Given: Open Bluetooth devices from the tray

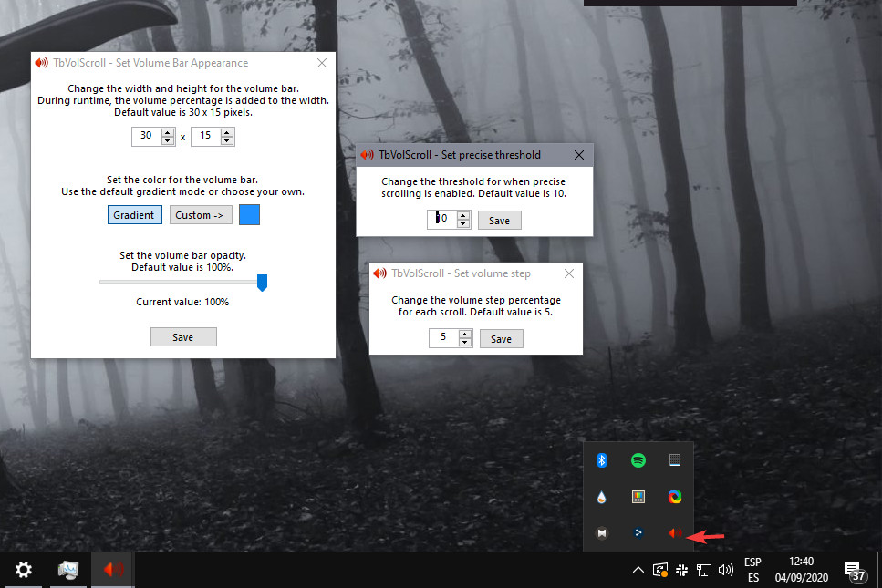Looking at the screenshot, I should click(x=601, y=460).
